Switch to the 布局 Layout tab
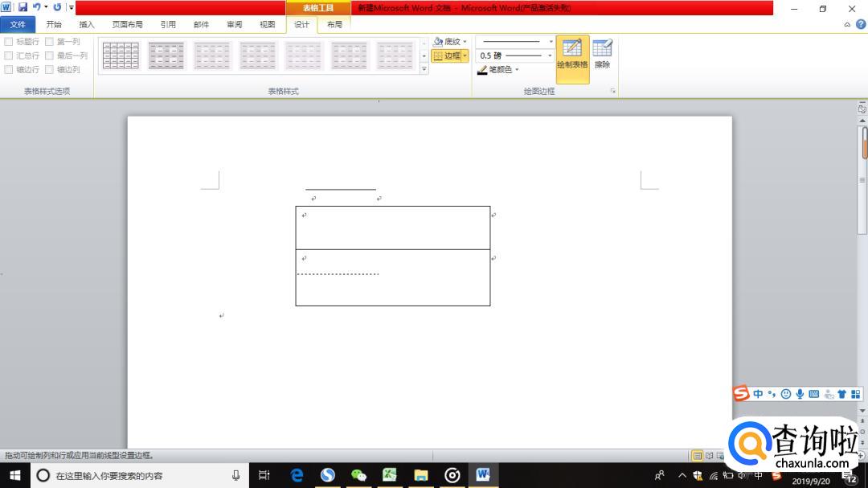Screen dimensions: 868x488 coord(334,25)
